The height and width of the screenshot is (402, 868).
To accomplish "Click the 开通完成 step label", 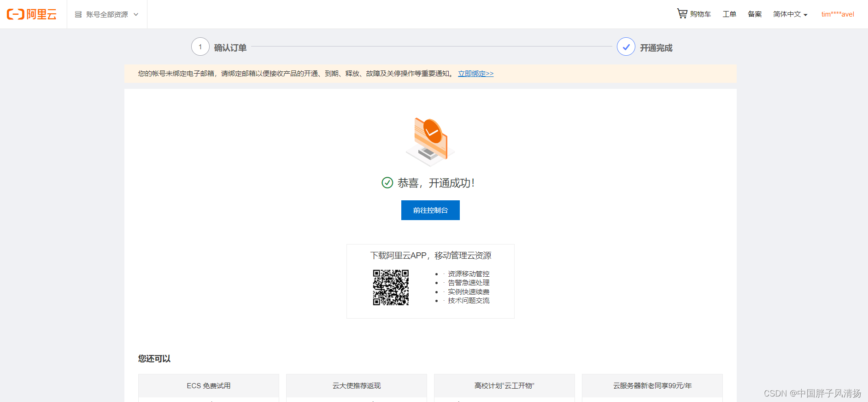I will 656,48.
